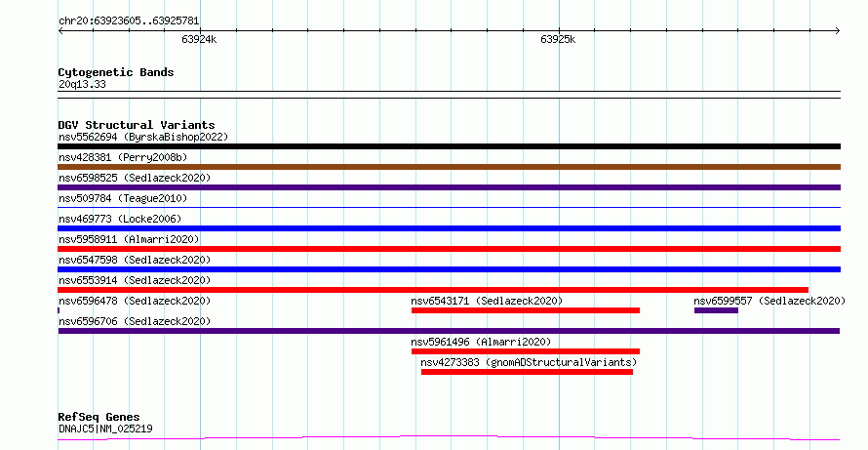This screenshot has width=868, height=450.
Task: Select the 20q13.33 band label
Action: 82,84
